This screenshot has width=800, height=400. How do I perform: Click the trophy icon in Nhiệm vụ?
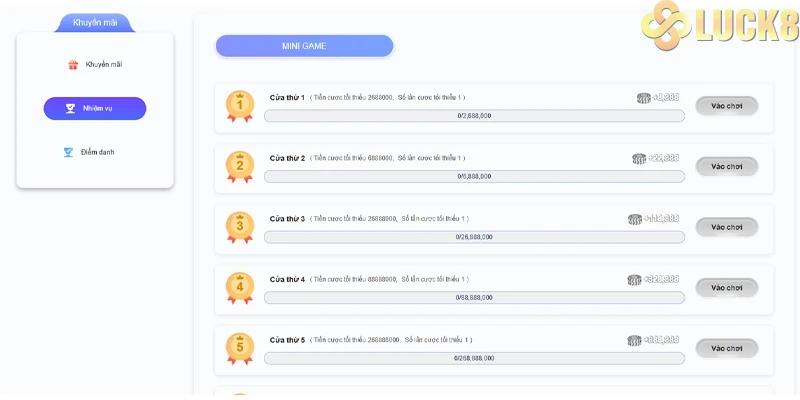(72, 108)
